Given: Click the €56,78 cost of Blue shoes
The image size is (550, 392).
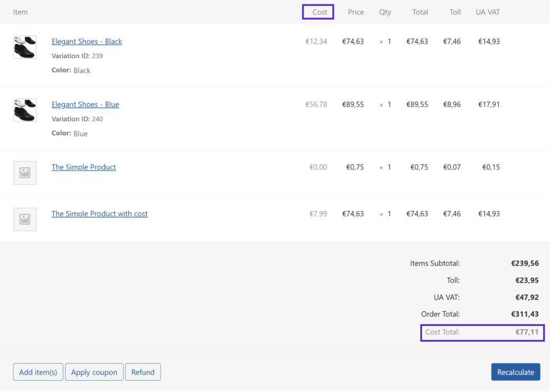Looking at the screenshot, I should tap(316, 104).
